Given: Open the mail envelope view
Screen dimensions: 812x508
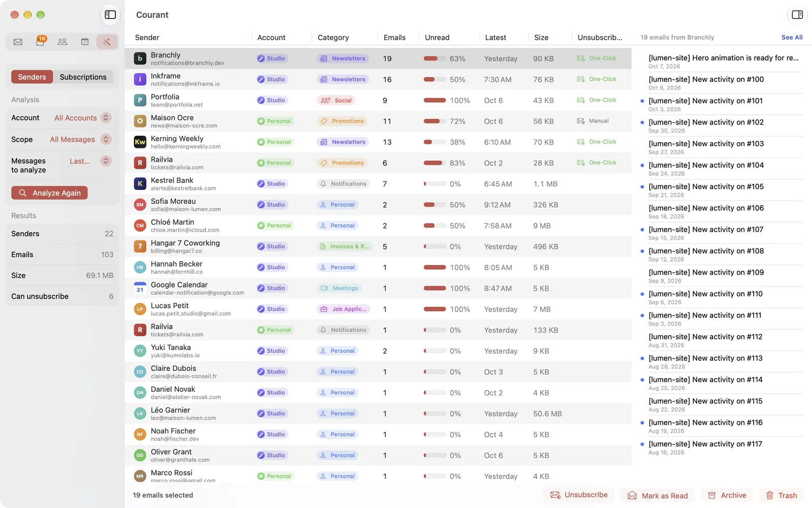Looking at the screenshot, I should pos(18,42).
